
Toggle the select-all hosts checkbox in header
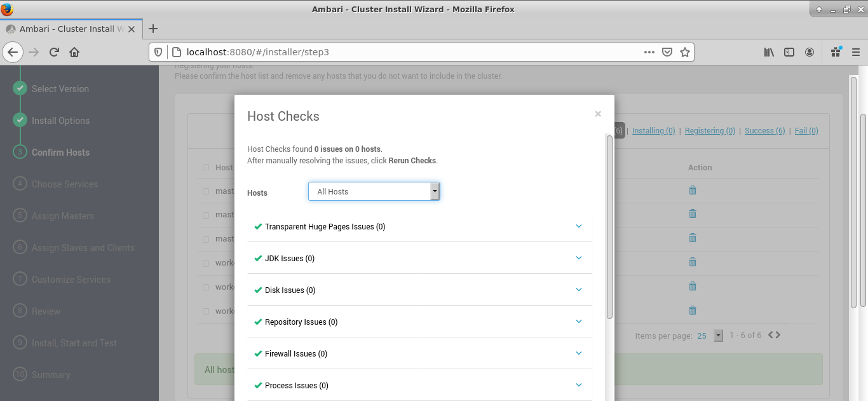[206, 168]
